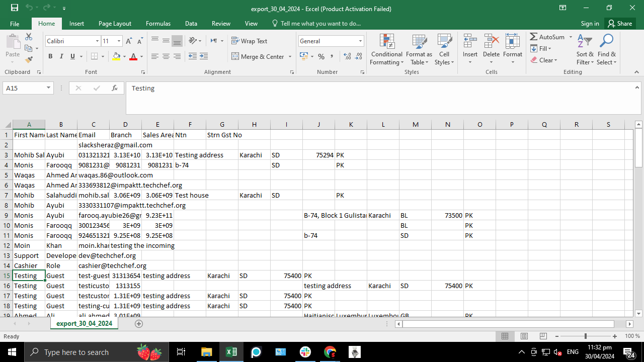Switch to the Formulas tab
The height and width of the screenshot is (362, 644).
pyautogui.click(x=158, y=24)
